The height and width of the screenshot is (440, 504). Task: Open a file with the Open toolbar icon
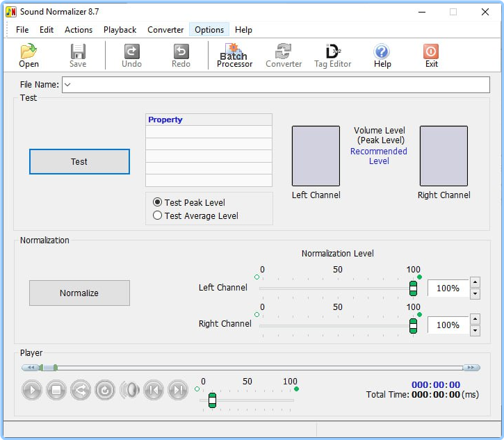(x=29, y=56)
